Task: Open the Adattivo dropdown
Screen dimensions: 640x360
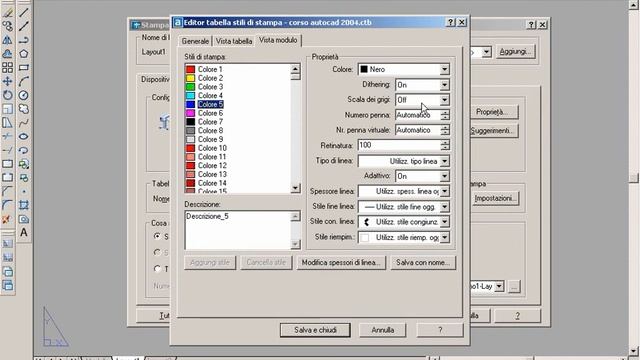Action: (x=444, y=176)
